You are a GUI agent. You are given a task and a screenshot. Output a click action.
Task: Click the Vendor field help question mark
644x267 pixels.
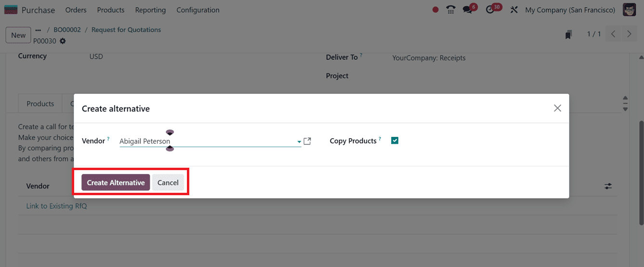click(x=108, y=139)
